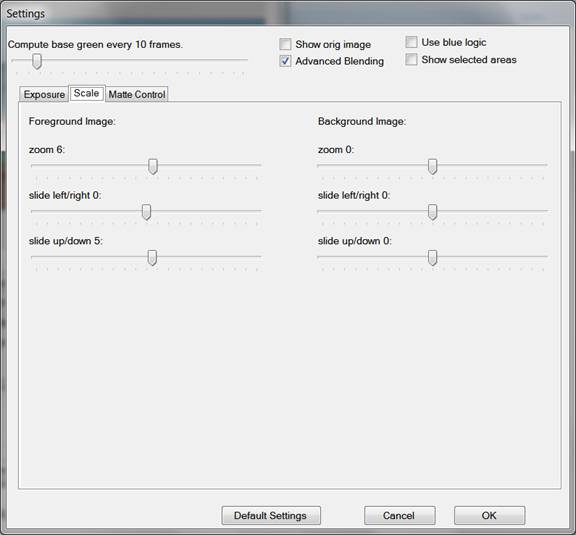Click the Background slide up/down slider handle
576x535 pixels.
click(433, 258)
